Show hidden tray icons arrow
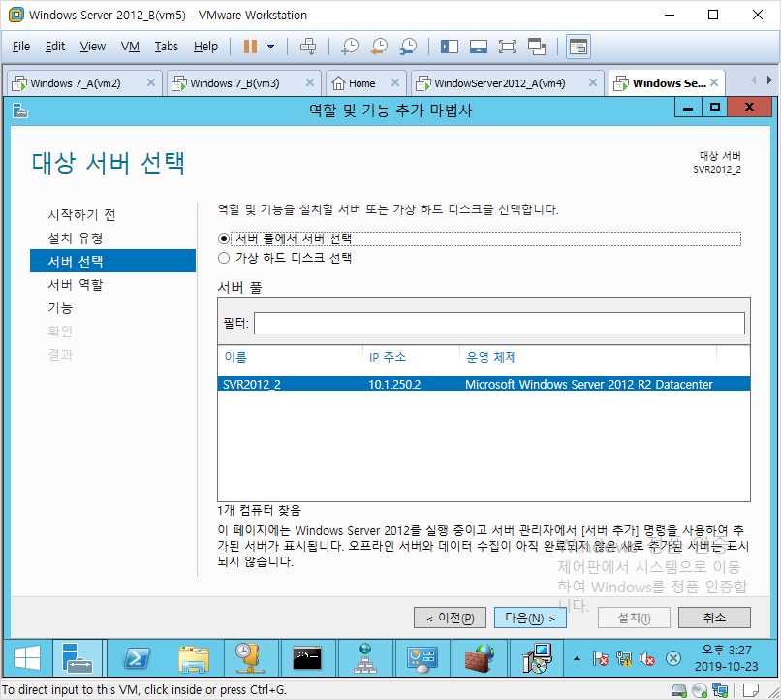Viewport: 781px width, 700px height. click(x=577, y=658)
